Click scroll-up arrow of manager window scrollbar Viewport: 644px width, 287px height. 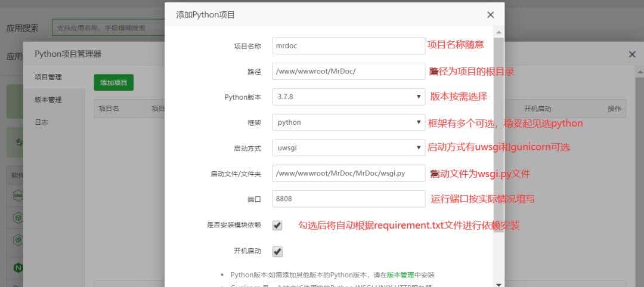pos(639,72)
